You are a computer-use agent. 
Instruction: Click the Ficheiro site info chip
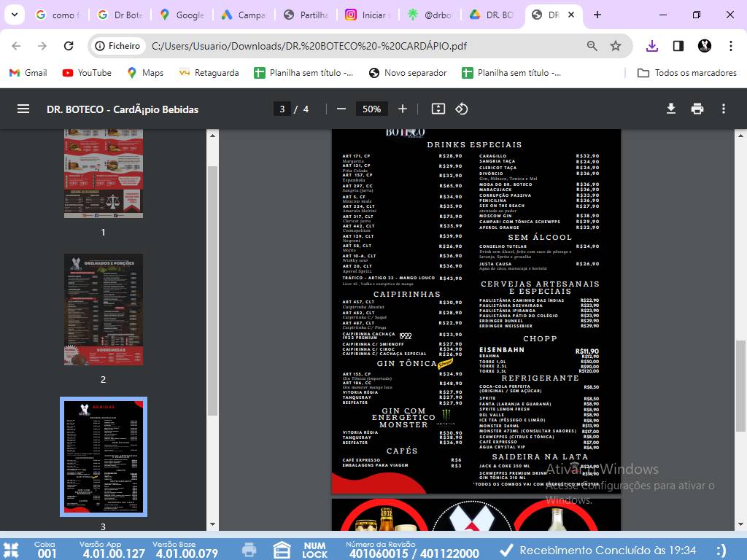(x=117, y=46)
